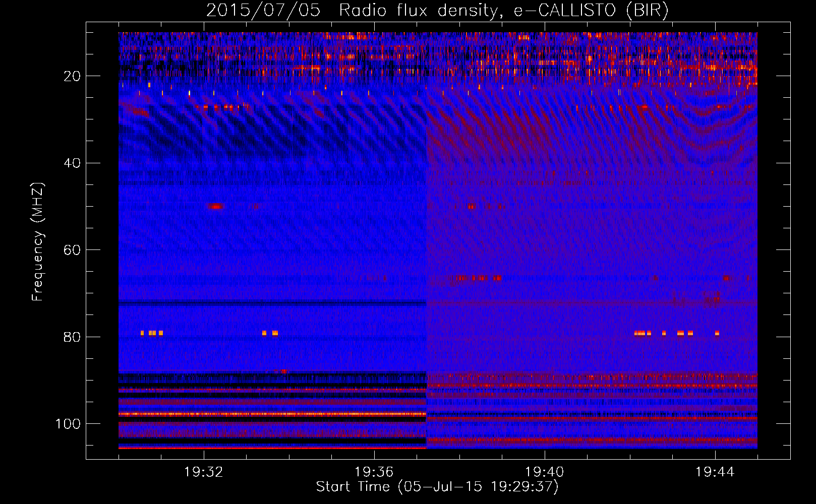Click the "19:32" time tick label

204,472
